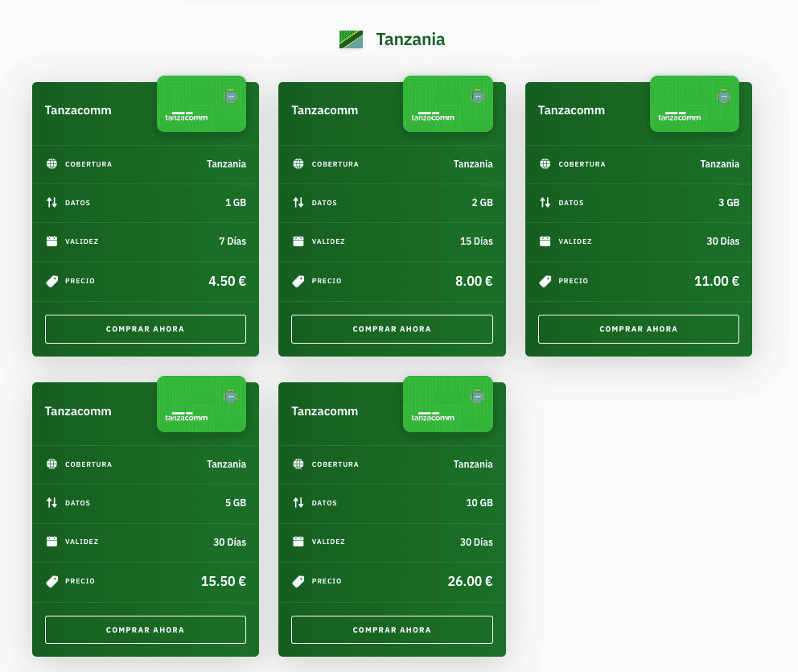
Task: Click the Tanzacomm title on the 5 GB card
Action: (x=78, y=410)
